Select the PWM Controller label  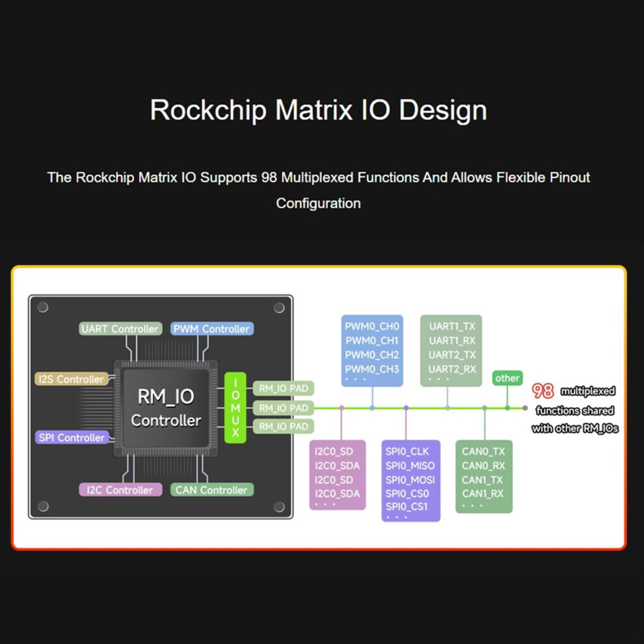point(212,329)
